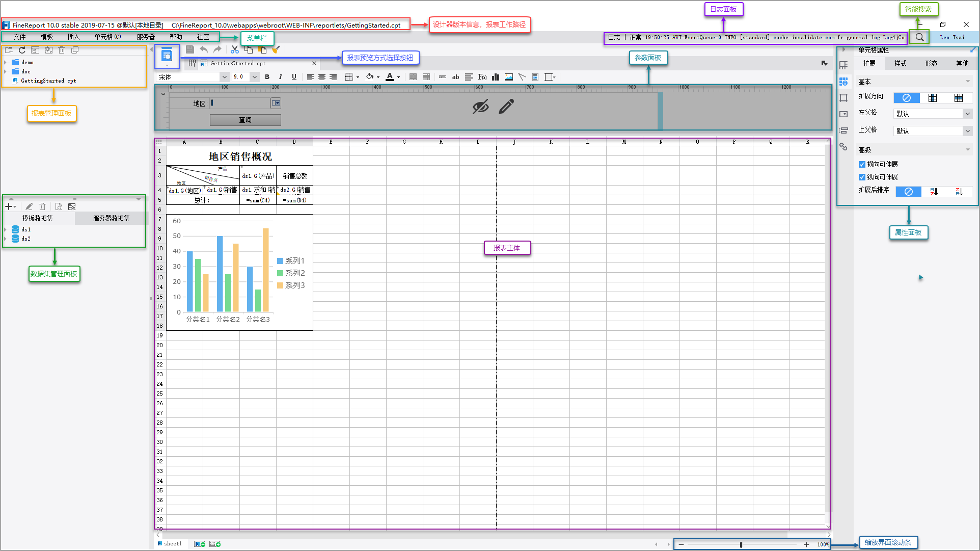Click the cut scissors icon

pos(234,49)
